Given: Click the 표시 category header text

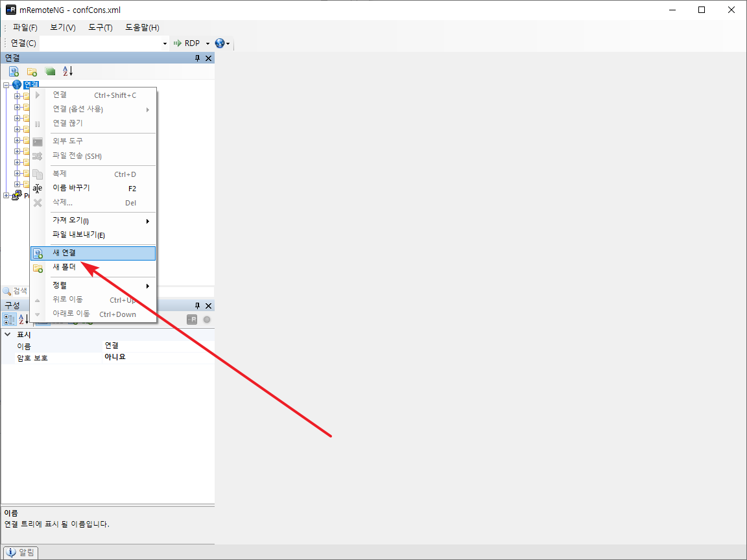Looking at the screenshot, I should tap(24, 334).
